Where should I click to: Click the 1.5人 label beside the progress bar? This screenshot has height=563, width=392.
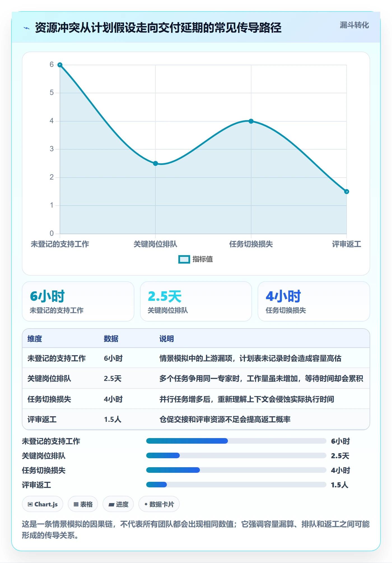340,485
